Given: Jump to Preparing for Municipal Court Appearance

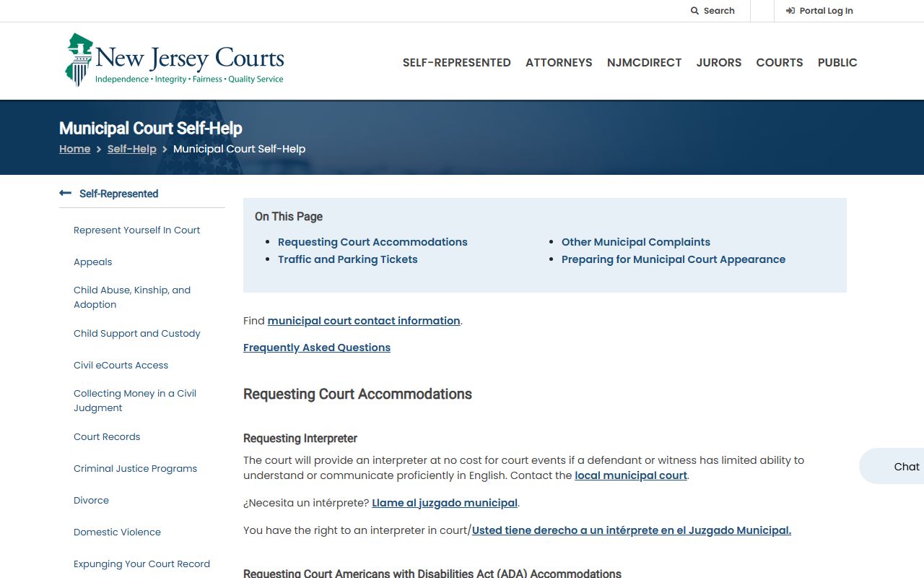Looking at the screenshot, I should 674,259.
